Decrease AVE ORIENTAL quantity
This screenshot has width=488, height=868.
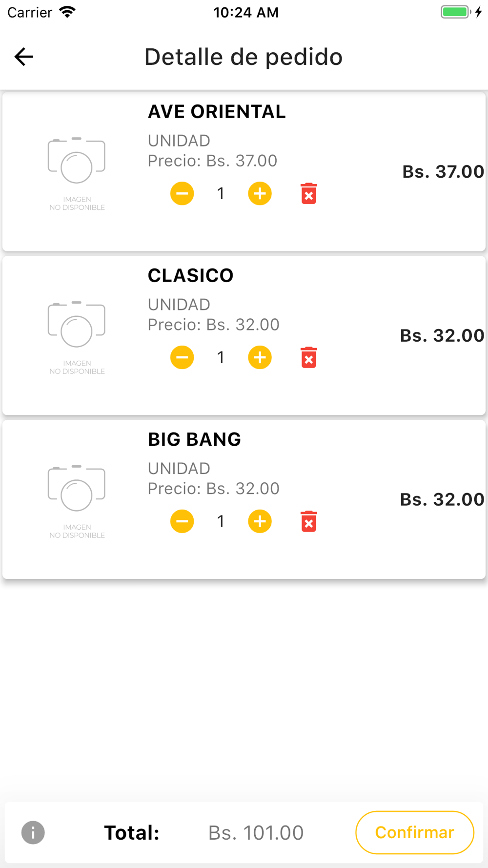click(182, 194)
